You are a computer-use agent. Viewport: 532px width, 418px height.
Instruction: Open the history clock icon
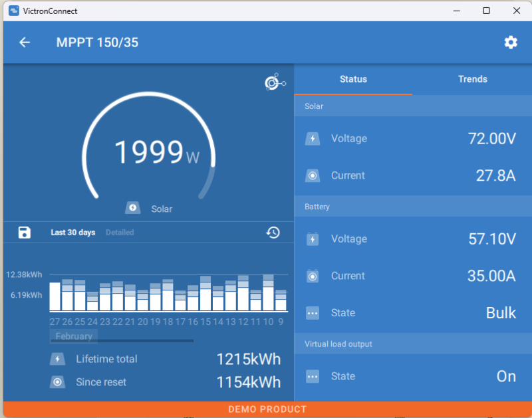pos(273,233)
